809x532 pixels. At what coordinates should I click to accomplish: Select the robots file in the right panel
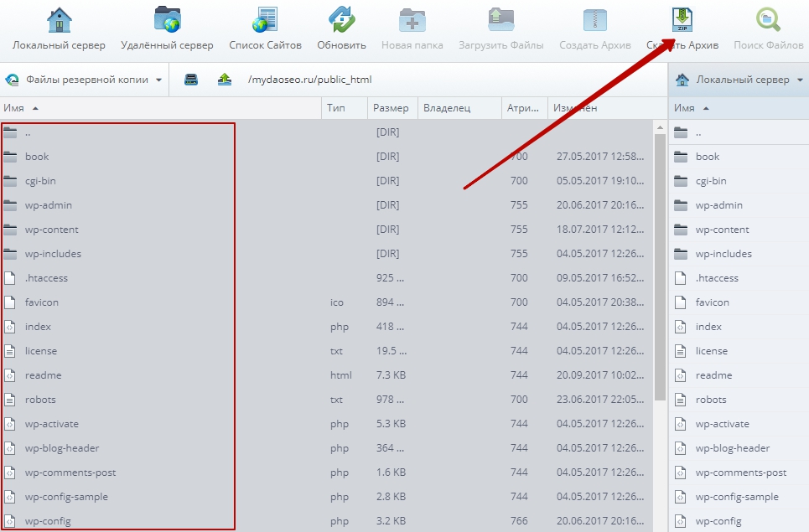(739, 400)
